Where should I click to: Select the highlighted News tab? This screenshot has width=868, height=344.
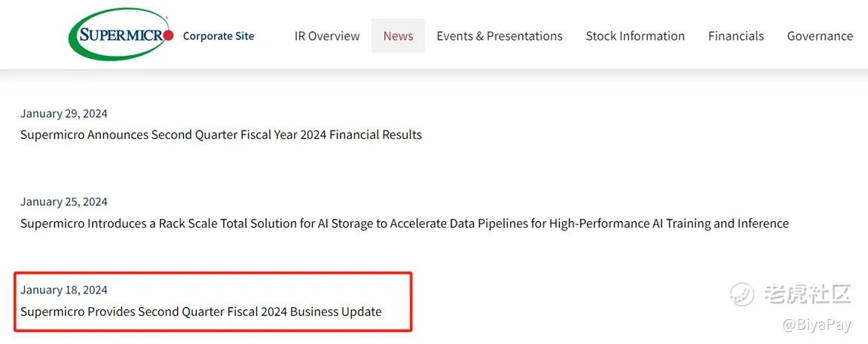(398, 36)
